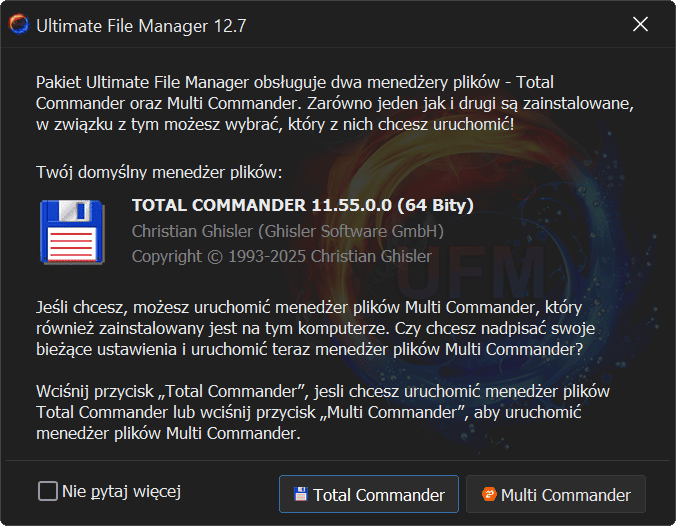
Task: Click the "Christian Ghisler (Ghisler Software GmbH)" line
Action: (x=287, y=231)
